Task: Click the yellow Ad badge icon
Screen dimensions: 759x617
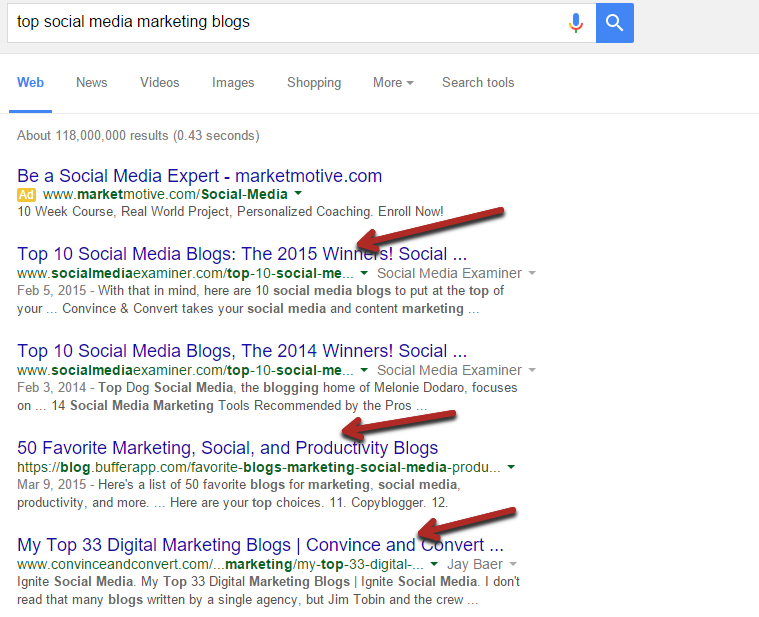Action: pos(26,195)
